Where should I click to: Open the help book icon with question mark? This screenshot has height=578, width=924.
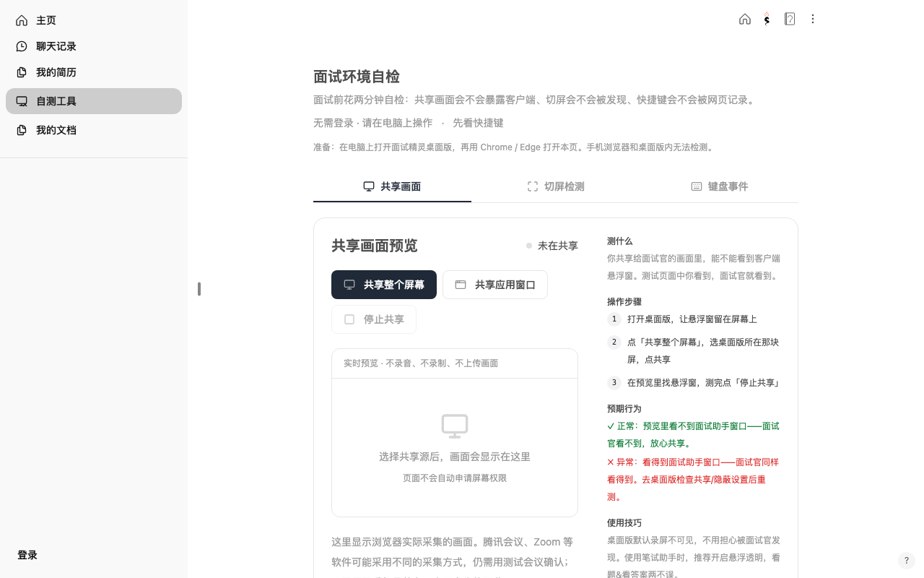[790, 20]
